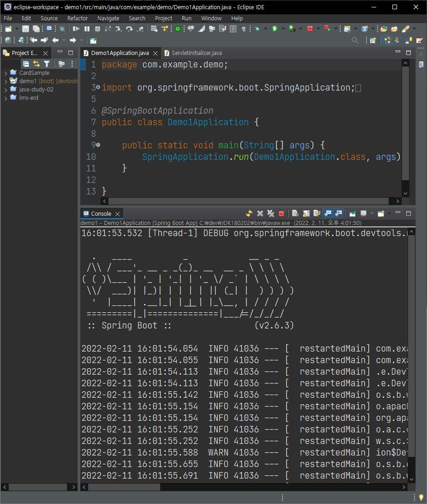Open the terminal/console monitor toolbar icon

pyautogui.click(x=49, y=29)
